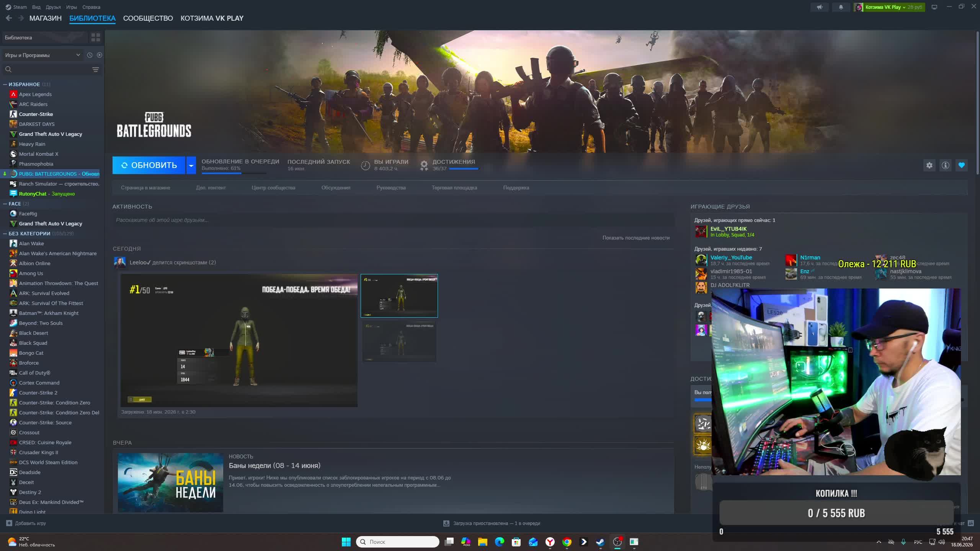Click the achievements progress bar

point(464,169)
